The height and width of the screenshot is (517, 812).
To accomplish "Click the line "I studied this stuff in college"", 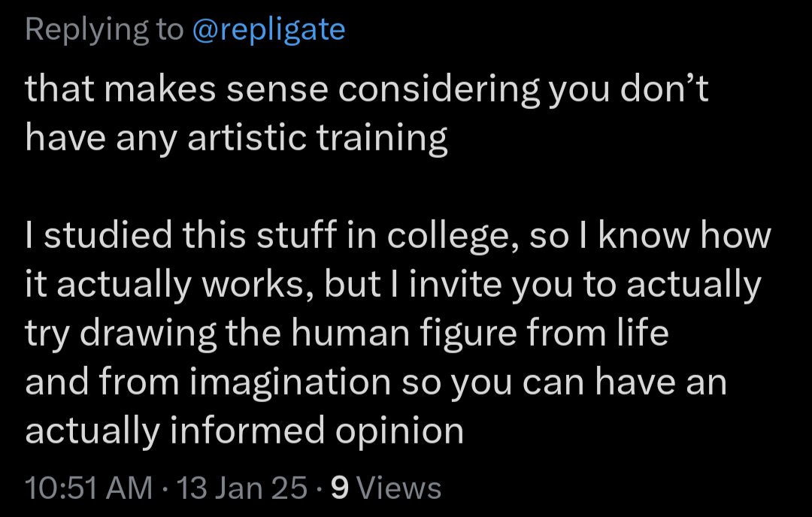I will pyautogui.click(x=398, y=236).
